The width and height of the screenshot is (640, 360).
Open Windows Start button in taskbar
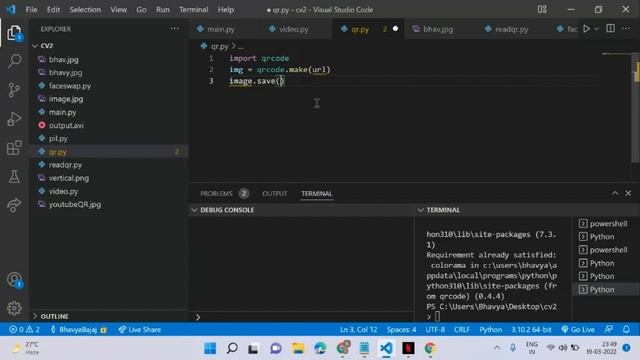tap(210, 348)
